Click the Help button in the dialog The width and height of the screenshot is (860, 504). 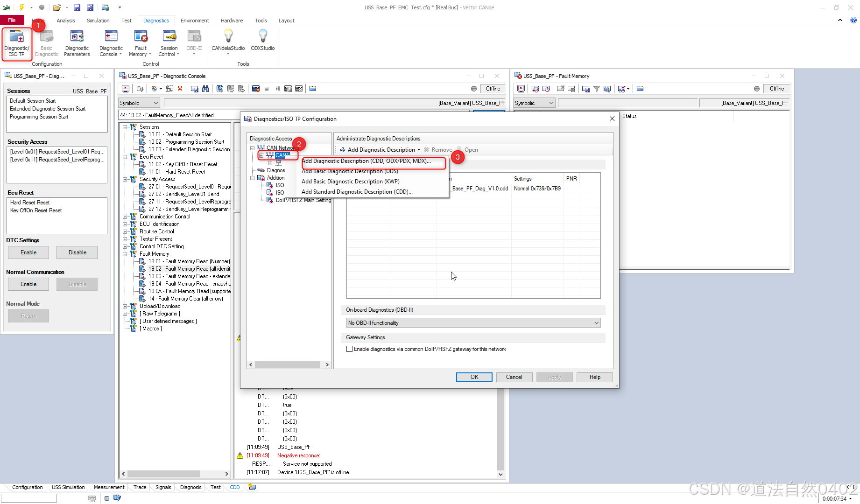tap(594, 377)
